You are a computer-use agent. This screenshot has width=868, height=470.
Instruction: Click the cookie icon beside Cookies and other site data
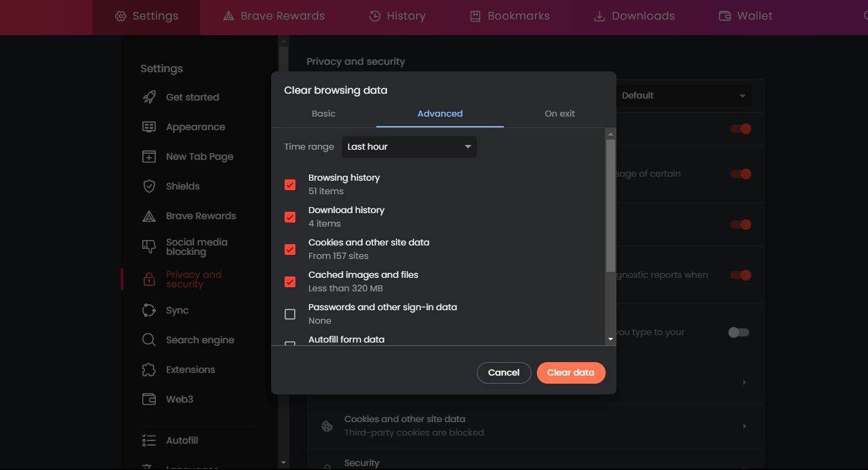pyautogui.click(x=327, y=426)
